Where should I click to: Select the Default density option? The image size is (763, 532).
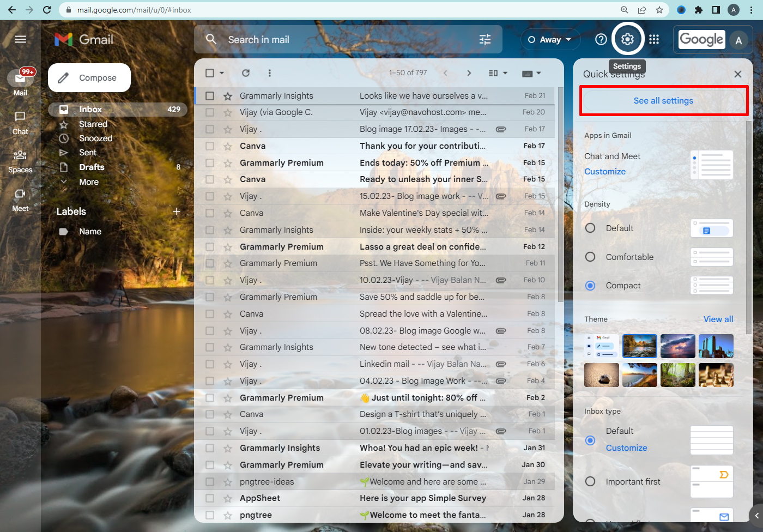coord(590,228)
